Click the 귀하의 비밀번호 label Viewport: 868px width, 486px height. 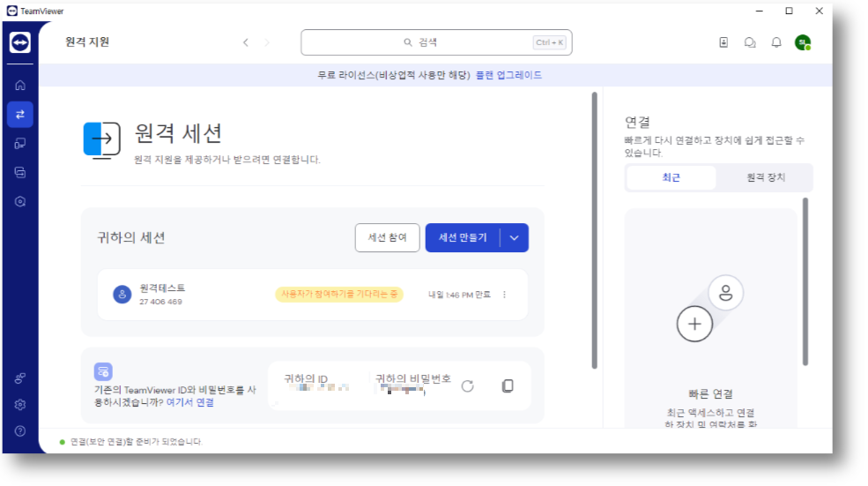[x=413, y=378]
